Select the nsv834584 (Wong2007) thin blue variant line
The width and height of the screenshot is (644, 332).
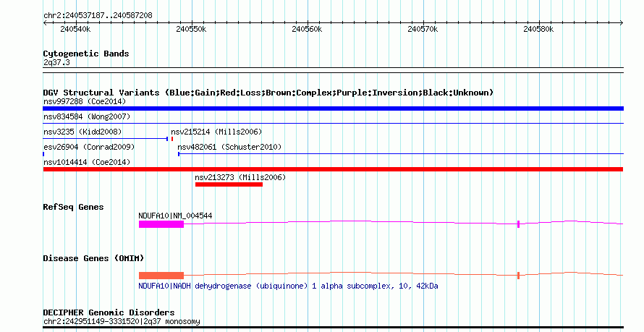pyautogui.click(x=333, y=123)
